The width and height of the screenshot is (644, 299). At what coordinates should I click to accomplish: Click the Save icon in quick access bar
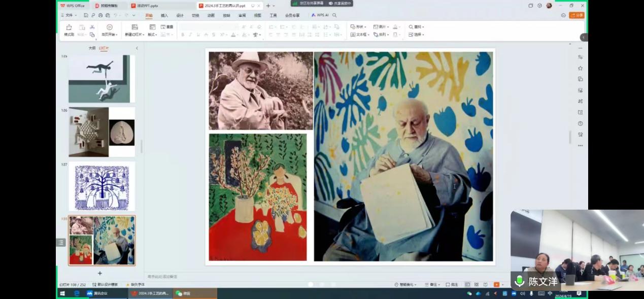86,15
